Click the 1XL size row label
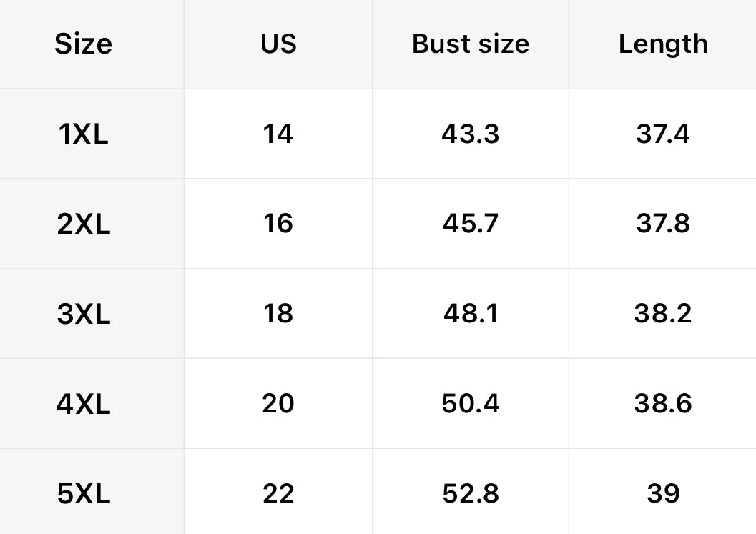 84,134
